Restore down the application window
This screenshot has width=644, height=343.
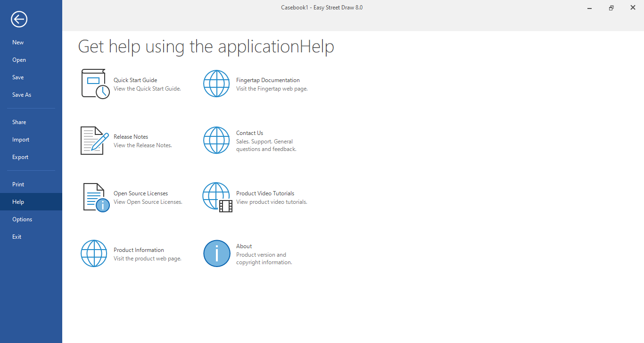coord(611,8)
